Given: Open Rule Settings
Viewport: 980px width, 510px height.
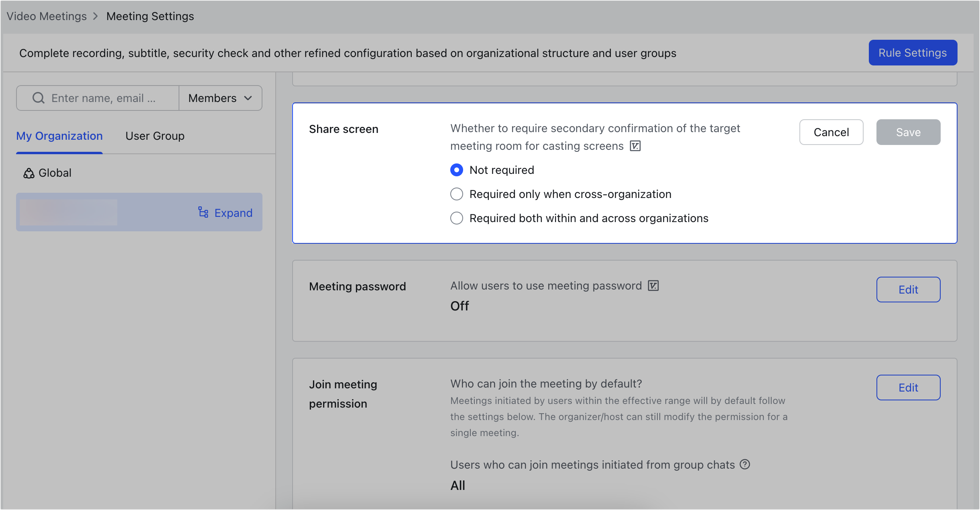Looking at the screenshot, I should [x=913, y=53].
